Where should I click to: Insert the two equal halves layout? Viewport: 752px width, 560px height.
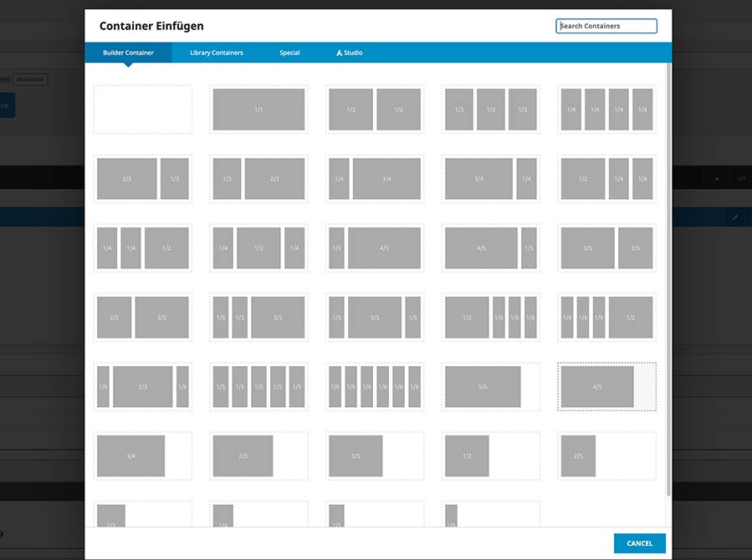pos(374,109)
